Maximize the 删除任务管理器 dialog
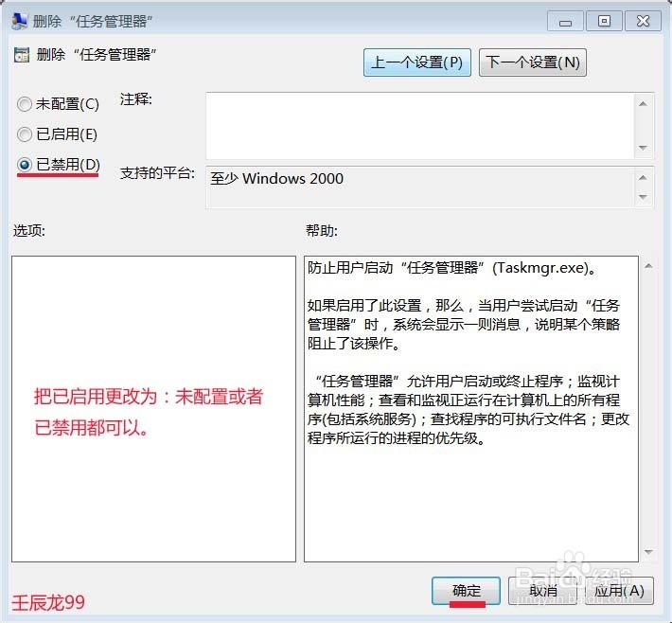The width and height of the screenshot is (672, 623). pos(604,21)
